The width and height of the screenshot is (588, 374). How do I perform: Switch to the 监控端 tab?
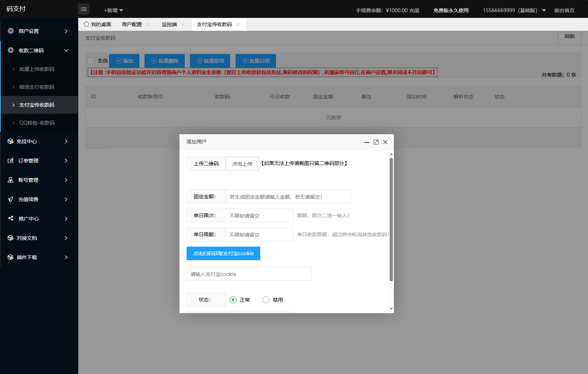[x=169, y=24]
